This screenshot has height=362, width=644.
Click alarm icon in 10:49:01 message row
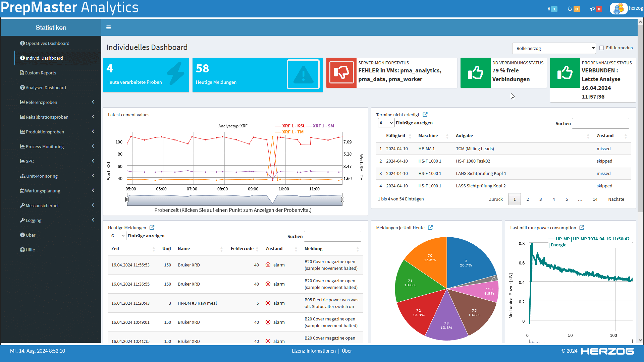[x=268, y=322]
